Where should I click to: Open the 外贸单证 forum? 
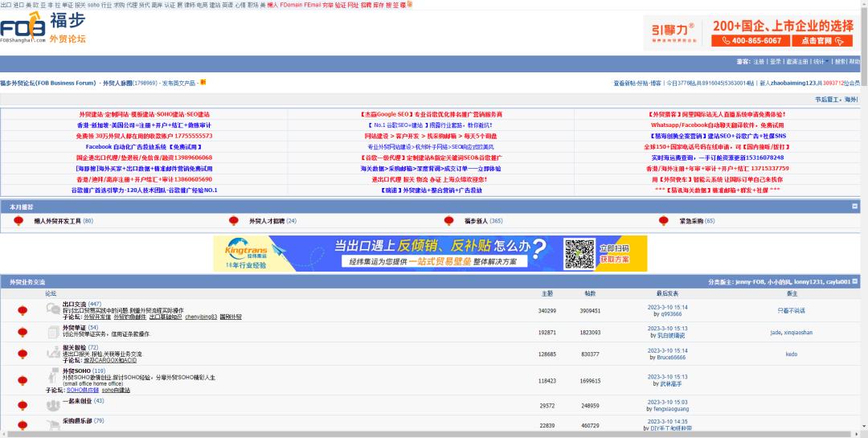(74, 328)
